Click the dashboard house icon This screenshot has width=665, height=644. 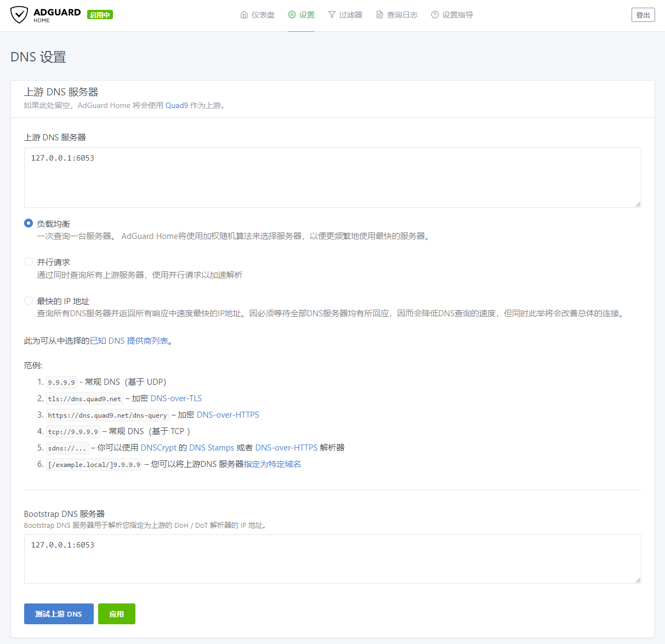click(244, 15)
